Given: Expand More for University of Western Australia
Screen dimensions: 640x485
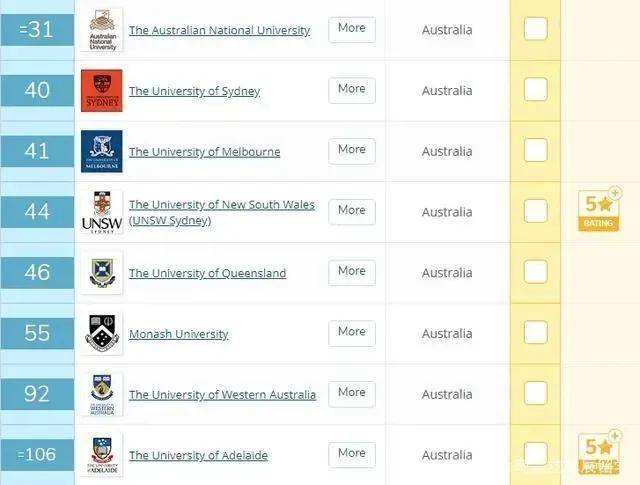Looking at the screenshot, I should [x=352, y=393].
